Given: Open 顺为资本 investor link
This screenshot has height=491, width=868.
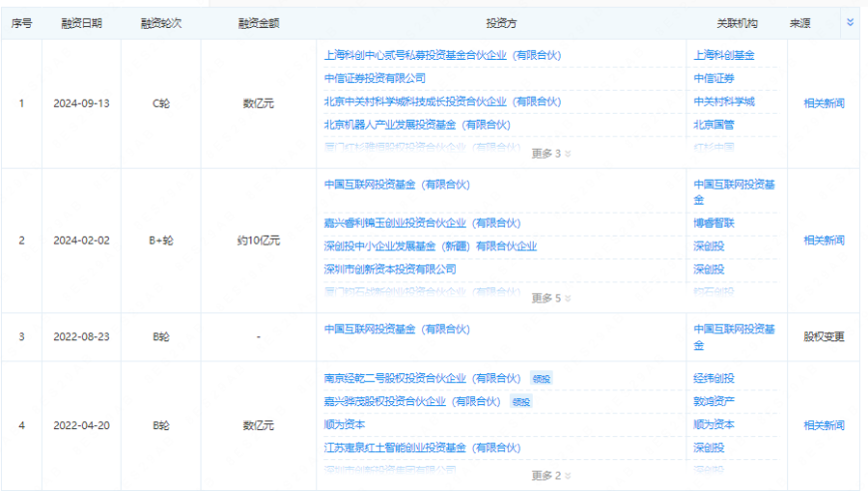Looking at the screenshot, I should 344,424.
